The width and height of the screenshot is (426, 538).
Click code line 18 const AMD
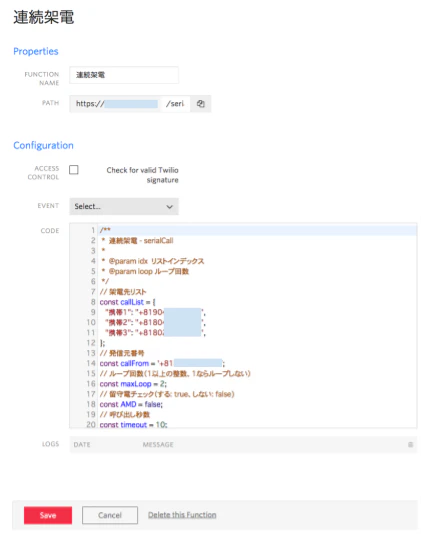[131, 404]
